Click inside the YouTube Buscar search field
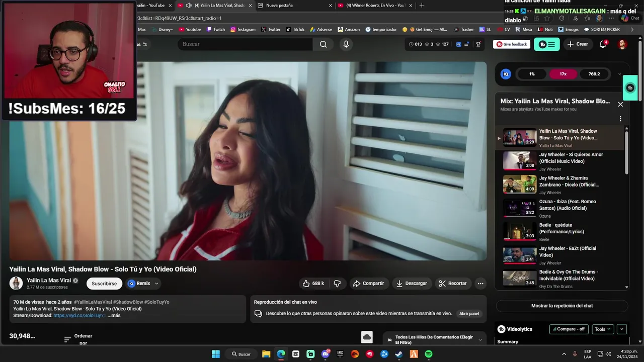The height and width of the screenshot is (362, 644). (x=245, y=44)
